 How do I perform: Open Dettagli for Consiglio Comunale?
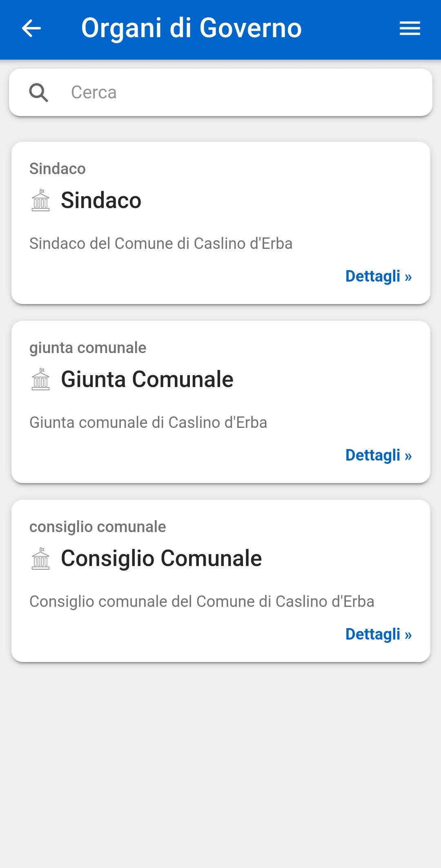[379, 634]
